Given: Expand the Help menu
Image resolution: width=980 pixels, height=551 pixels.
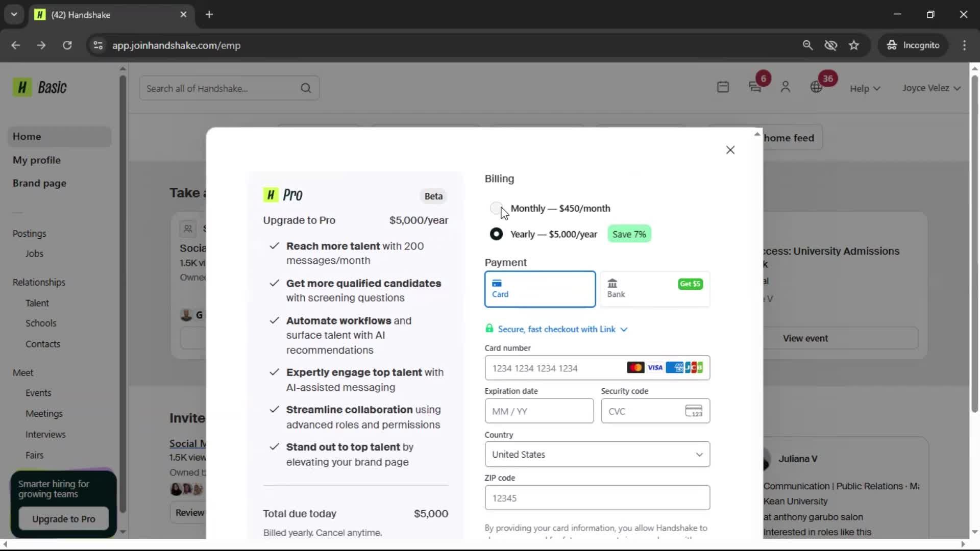Looking at the screenshot, I should point(865,88).
